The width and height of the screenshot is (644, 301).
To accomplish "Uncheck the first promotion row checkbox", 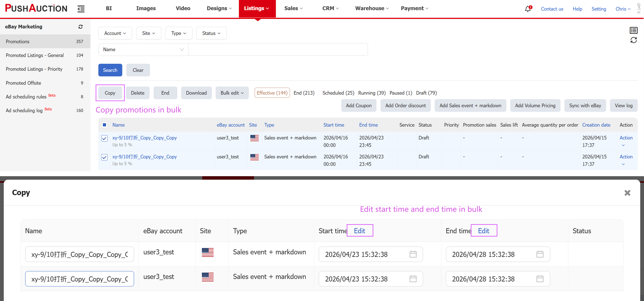I will point(104,138).
